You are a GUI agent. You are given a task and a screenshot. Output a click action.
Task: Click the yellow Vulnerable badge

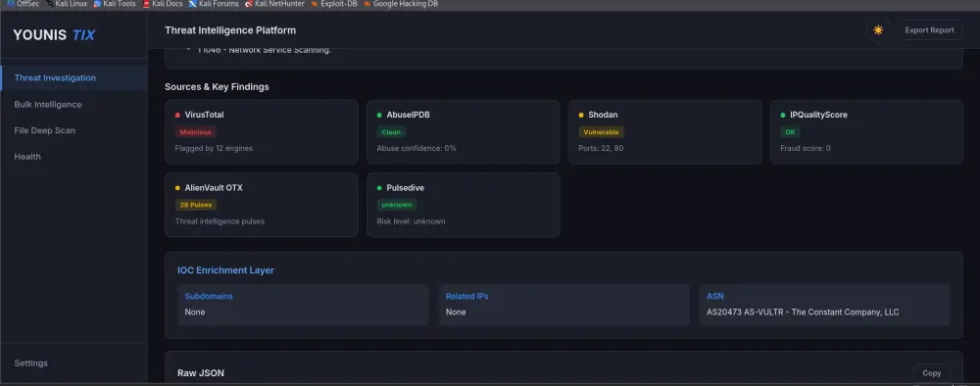[602, 132]
